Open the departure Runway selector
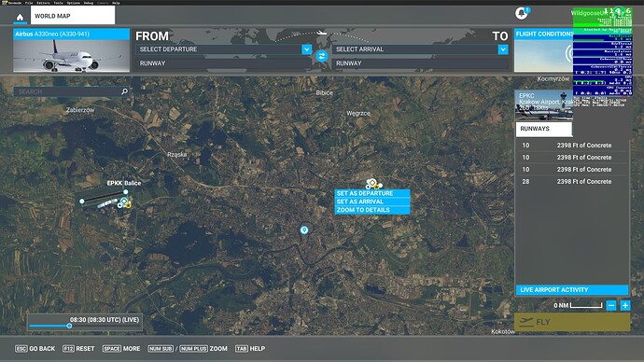 click(x=223, y=63)
